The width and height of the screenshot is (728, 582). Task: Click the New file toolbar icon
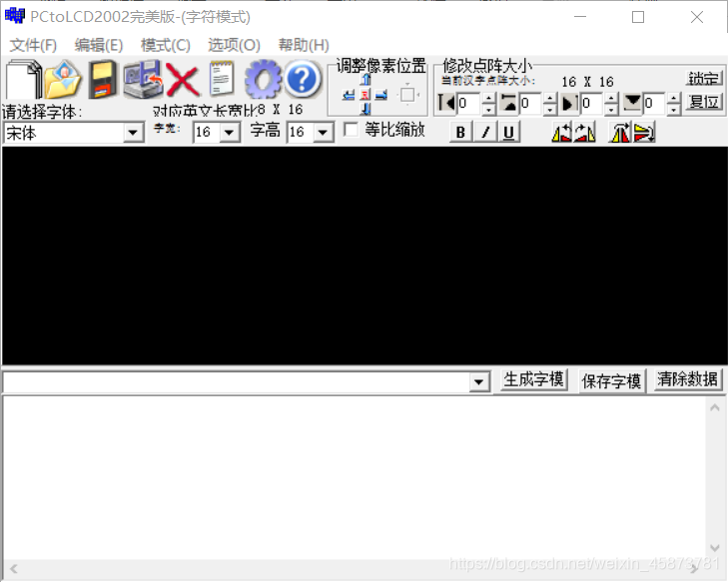(x=23, y=80)
